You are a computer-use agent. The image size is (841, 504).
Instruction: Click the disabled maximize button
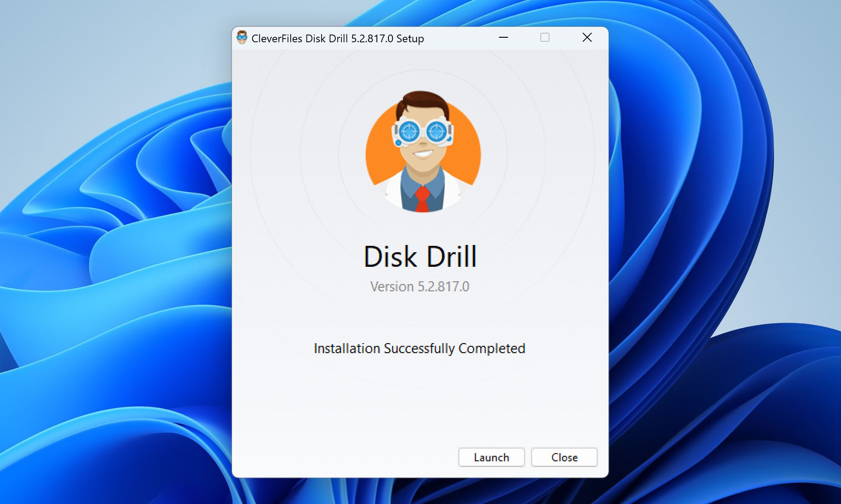(544, 37)
